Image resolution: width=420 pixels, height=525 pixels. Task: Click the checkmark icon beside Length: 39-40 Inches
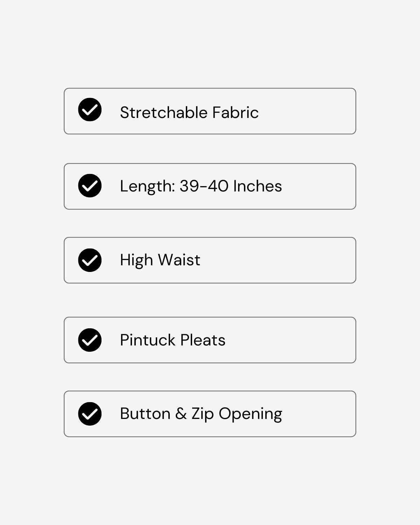point(90,186)
